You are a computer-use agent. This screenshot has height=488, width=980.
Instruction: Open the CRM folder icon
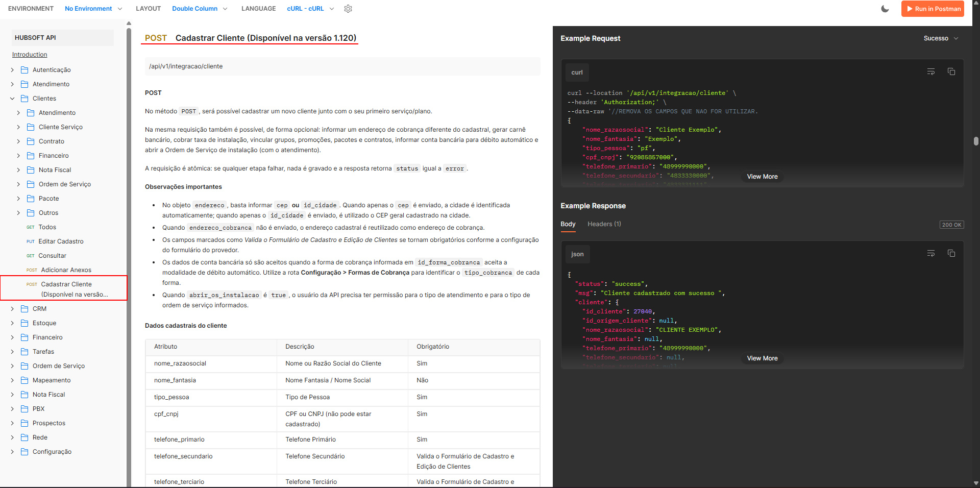tap(24, 309)
